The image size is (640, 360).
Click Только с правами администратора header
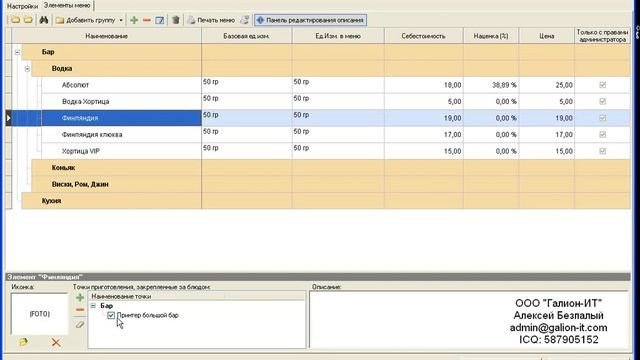602,36
